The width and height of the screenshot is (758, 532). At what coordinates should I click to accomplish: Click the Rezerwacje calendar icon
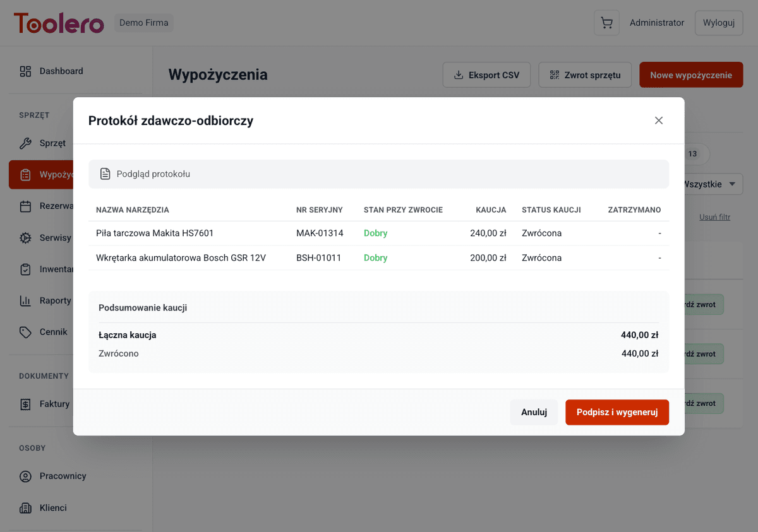(25, 206)
